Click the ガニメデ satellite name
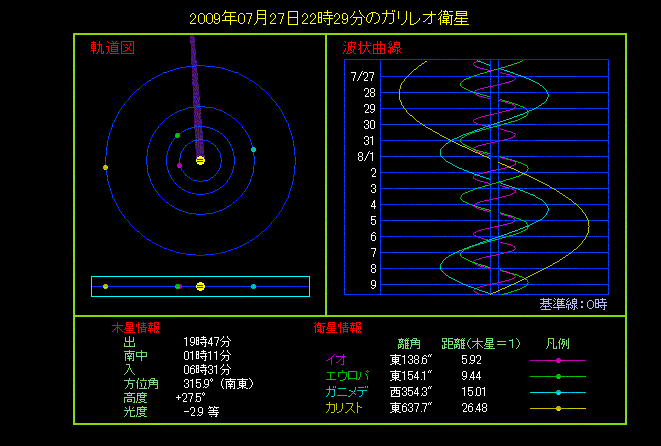 coord(346,392)
